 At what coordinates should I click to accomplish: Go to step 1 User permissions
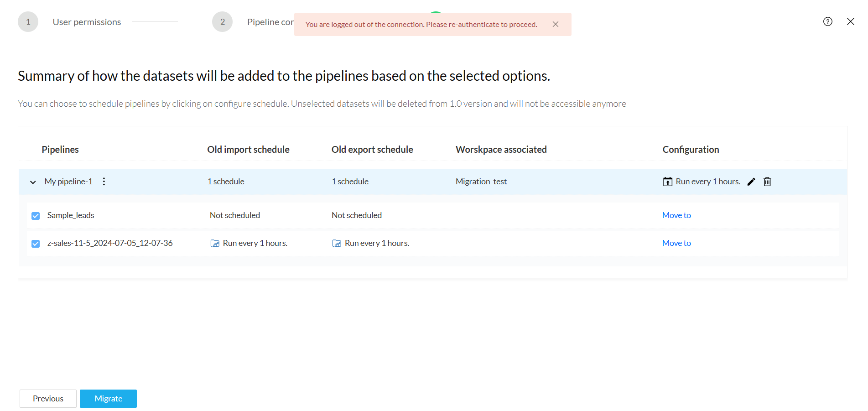coord(28,22)
